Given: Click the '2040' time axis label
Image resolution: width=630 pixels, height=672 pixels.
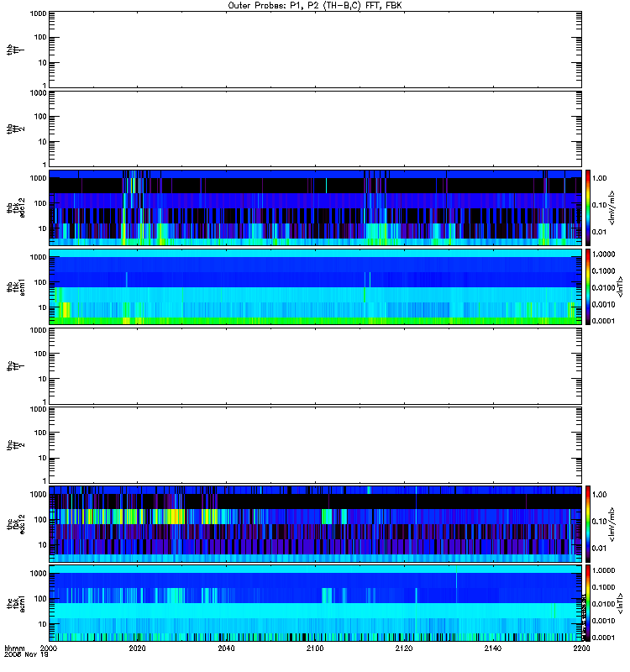Looking at the screenshot, I should (x=226, y=648).
